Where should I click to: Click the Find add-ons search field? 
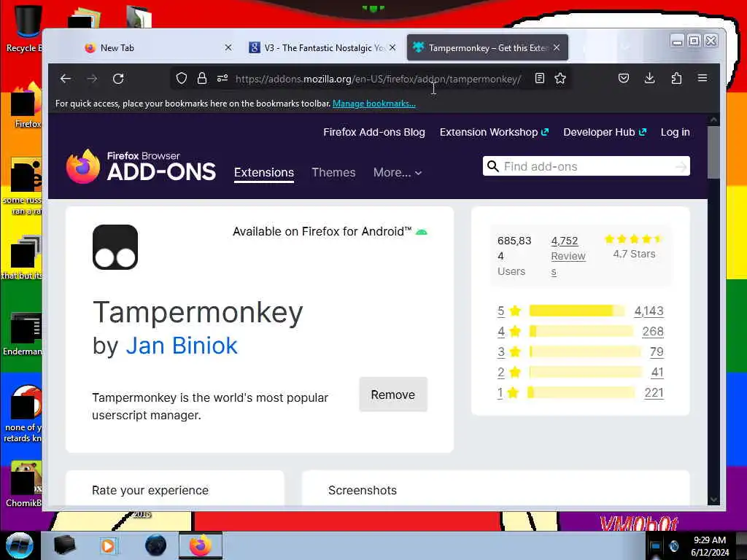[x=587, y=166]
